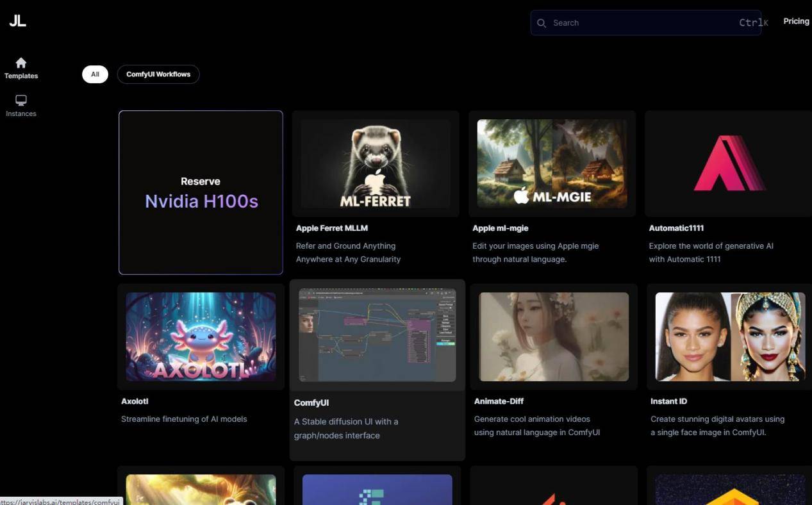Select the All filter pill
The height and width of the screenshot is (505, 812).
[x=95, y=74]
